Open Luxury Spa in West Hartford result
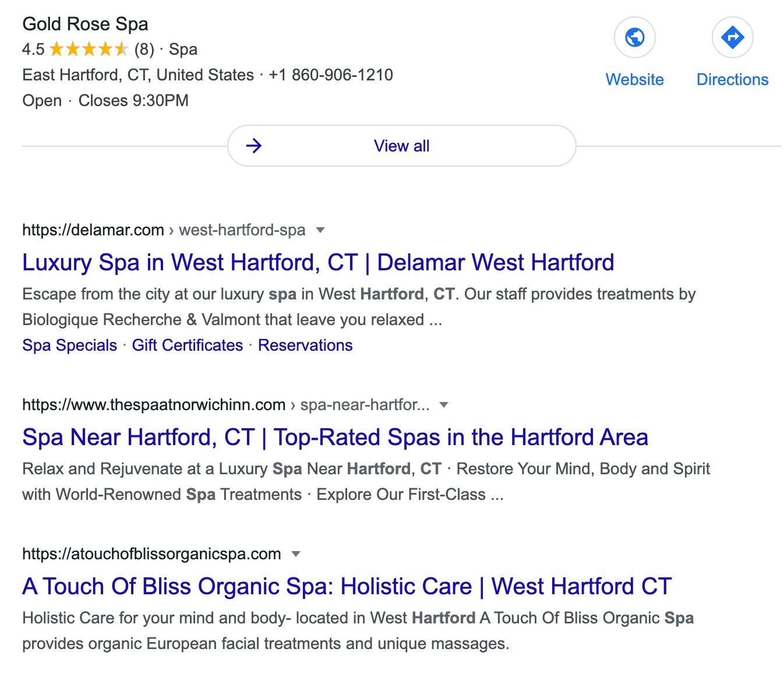The width and height of the screenshot is (784, 677). point(318,262)
